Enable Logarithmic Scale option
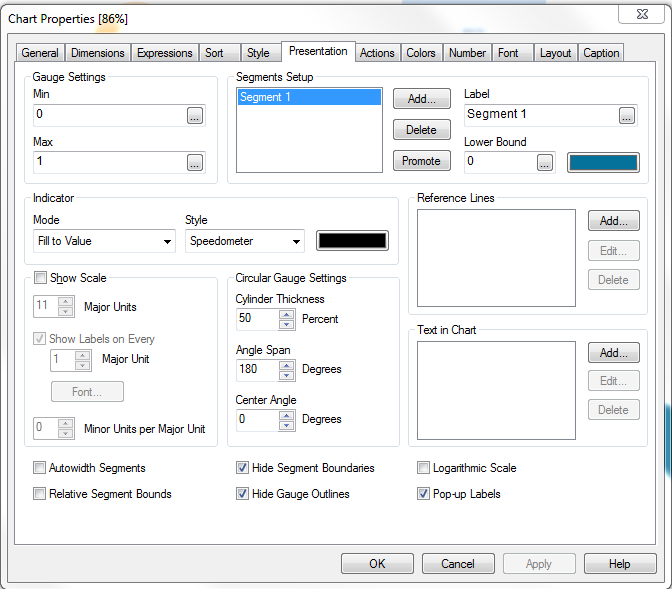Screen dimensions: 672x589 point(424,468)
